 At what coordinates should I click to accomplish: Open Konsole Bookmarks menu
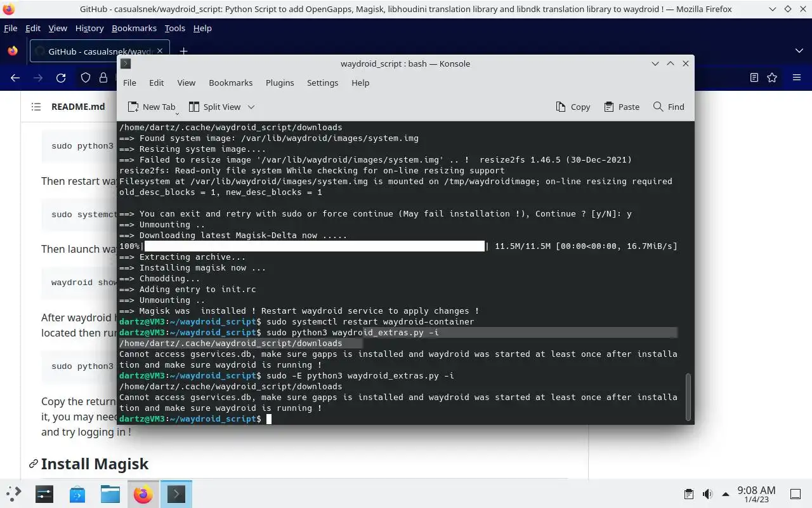point(230,83)
